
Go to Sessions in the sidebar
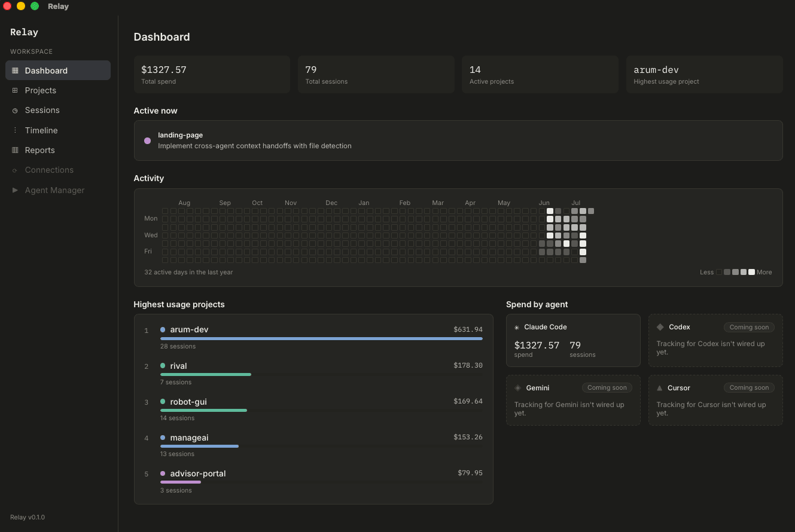click(58, 110)
